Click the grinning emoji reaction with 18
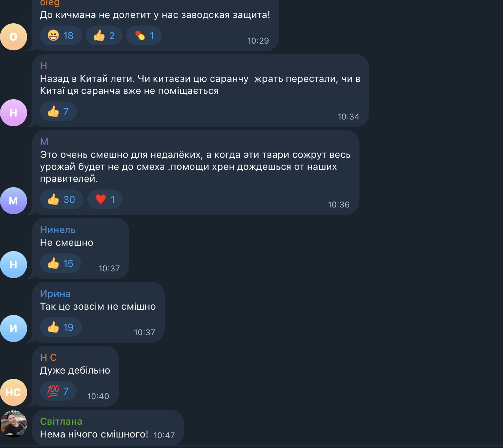The height and width of the screenshot is (448, 503). 61,36
